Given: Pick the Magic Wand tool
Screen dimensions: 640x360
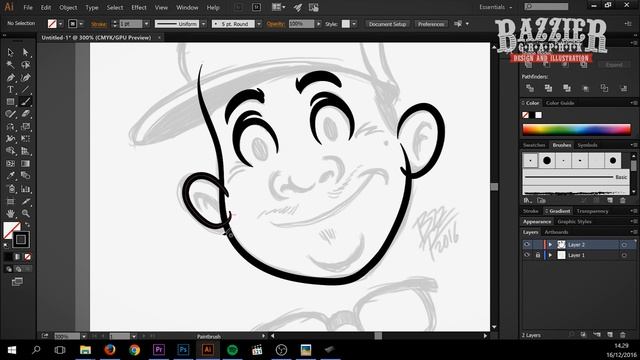Looking at the screenshot, I should (x=11, y=65).
